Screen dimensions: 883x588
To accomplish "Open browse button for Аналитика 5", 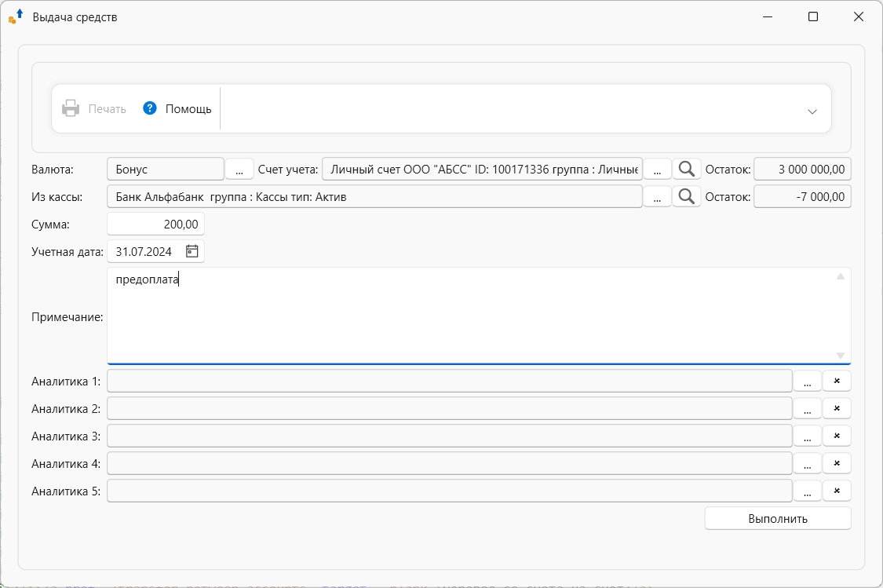I will pyautogui.click(x=808, y=491).
